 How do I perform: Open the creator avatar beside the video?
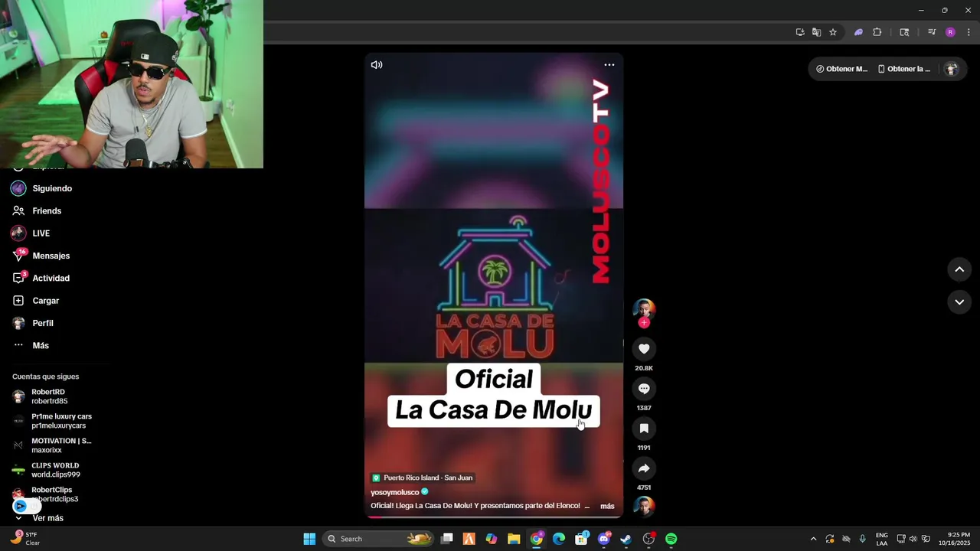coord(644,309)
